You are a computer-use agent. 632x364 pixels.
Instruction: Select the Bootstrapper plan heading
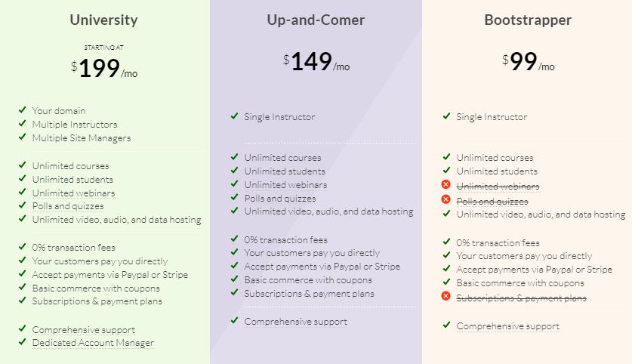[528, 20]
